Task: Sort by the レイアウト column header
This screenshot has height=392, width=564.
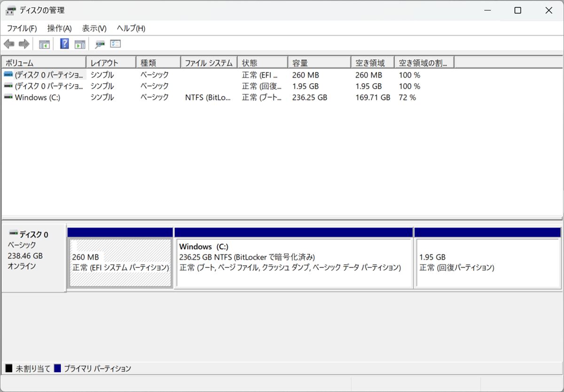Action: click(111, 63)
